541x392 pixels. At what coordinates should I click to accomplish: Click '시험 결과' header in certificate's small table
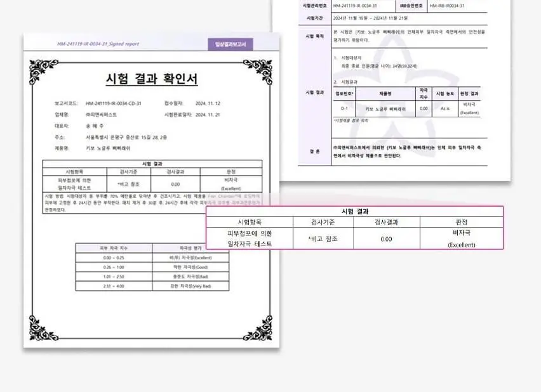click(x=152, y=164)
